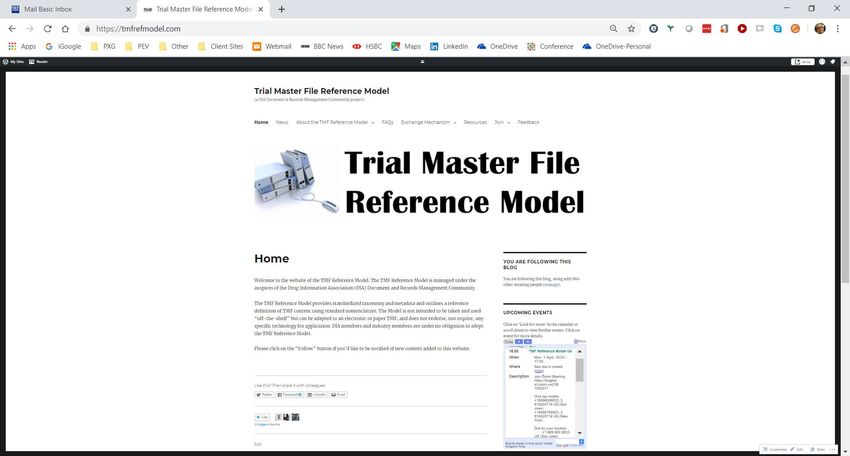
Task: Open the PXG bookmarks folder
Action: tap(104, 47)
